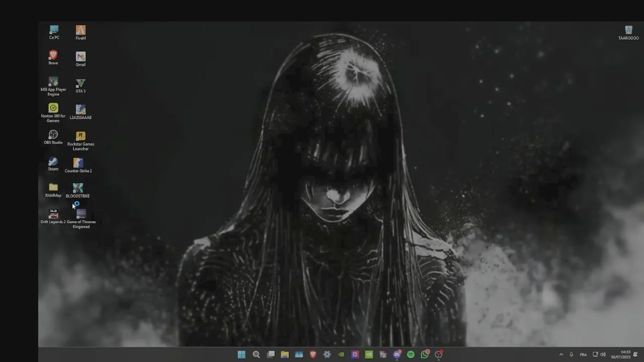The image size is (644, 362).
Task: Open Settings gear in the taskbar
Action: coord(327,354)
